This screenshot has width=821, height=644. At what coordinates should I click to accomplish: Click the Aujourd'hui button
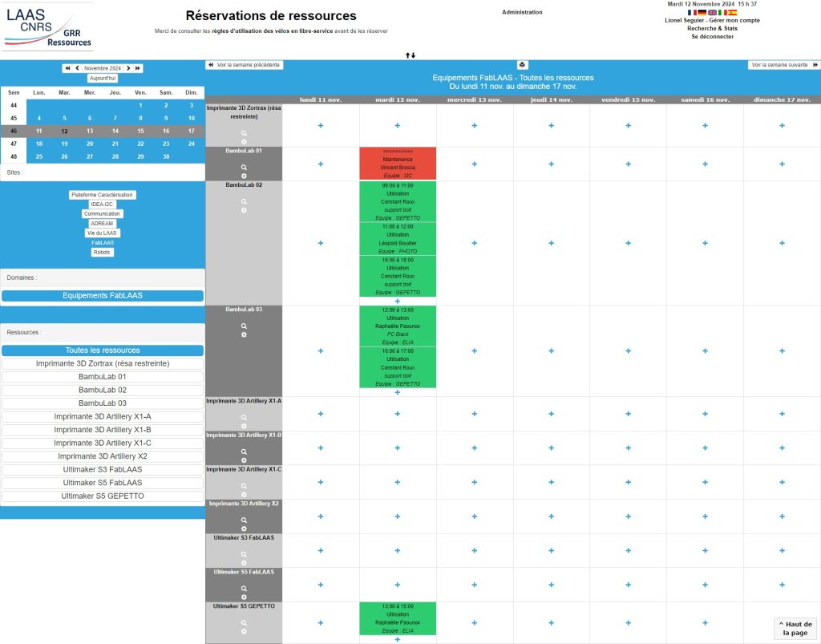103,78
